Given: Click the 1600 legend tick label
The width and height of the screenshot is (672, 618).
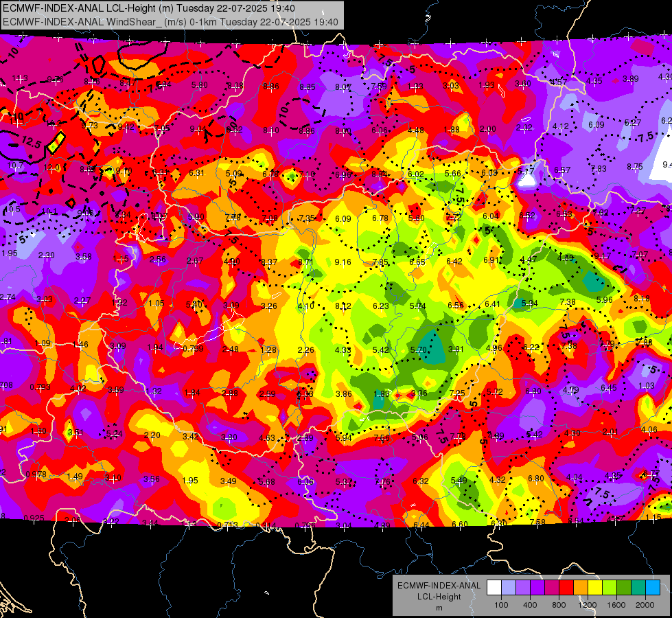Looking at the screenshot, I should (616, 605).
